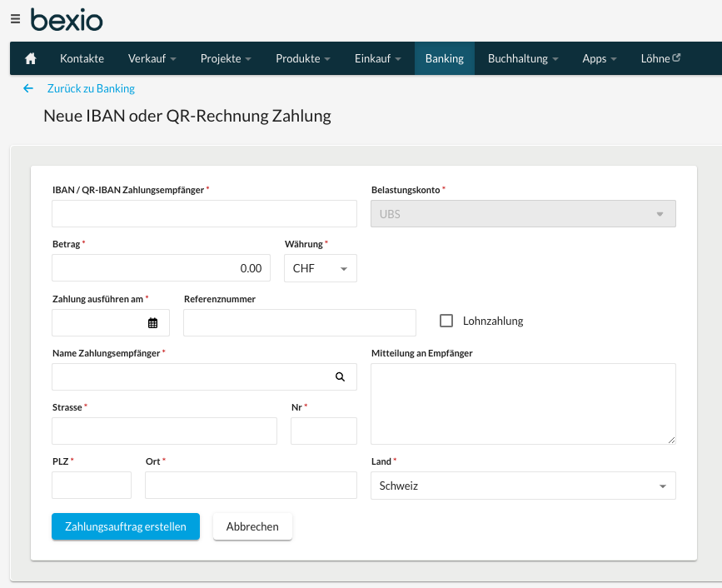Open the calendar date picker icon
The image size is (722, 588).
(153, 323)
